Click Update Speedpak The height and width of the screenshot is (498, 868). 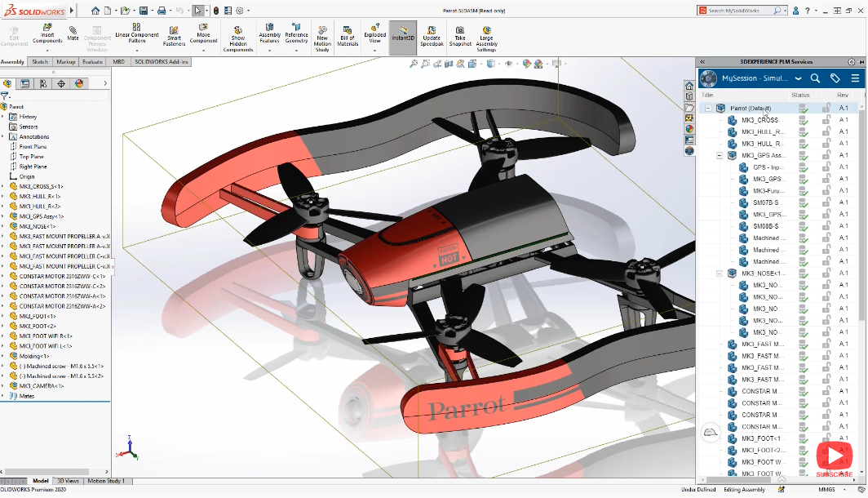432,36
